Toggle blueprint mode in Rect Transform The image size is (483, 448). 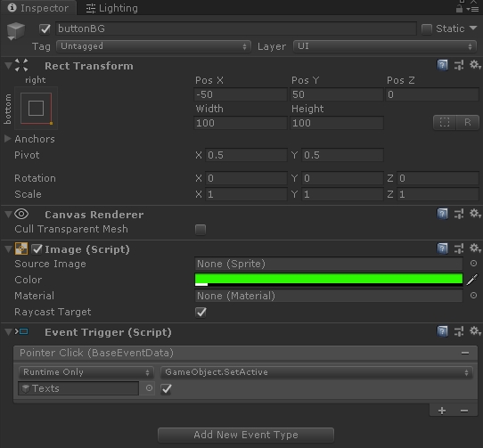coord(445,123)
